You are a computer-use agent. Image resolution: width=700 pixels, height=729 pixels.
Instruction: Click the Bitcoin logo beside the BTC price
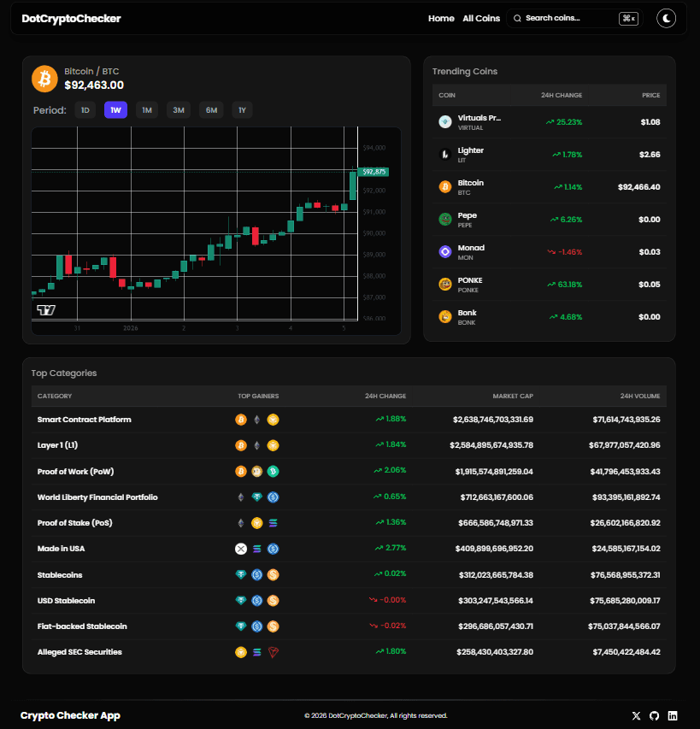(x=44, y=78)
